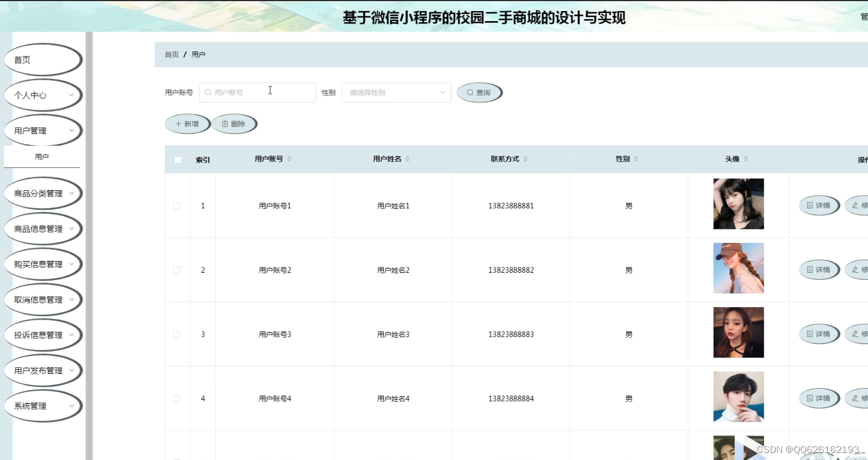Expand 投诉信息管理 sidebar menu
This screenshot has width=868, height=460.
pyautogui.click(x=43, y=335)
